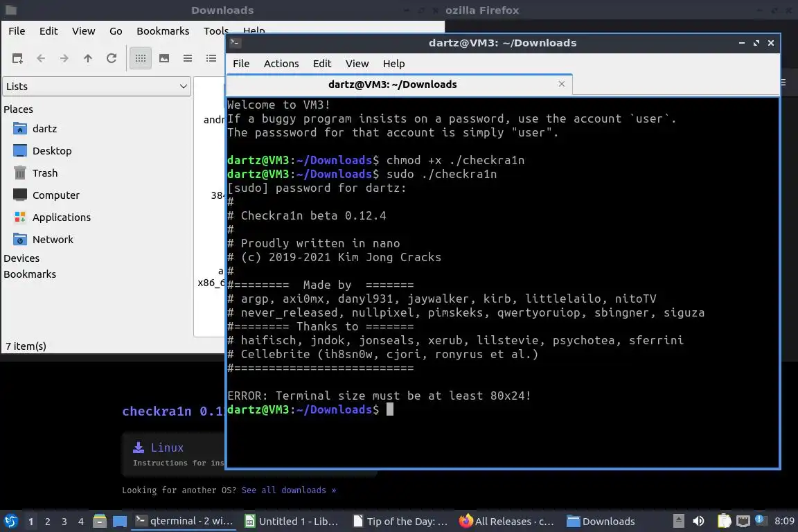Screen dimensions: 798x532
Task: Switch file manager to icon view
Action: (141, 59)
